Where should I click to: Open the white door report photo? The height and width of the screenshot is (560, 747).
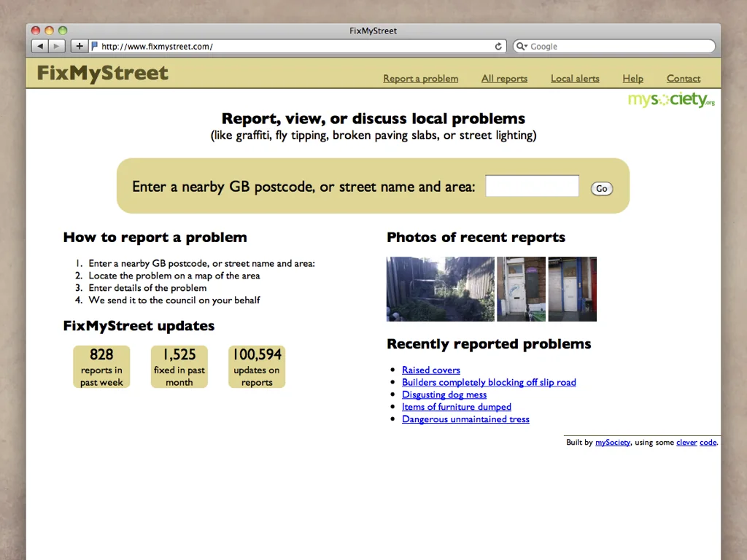(x=521, y=289)
